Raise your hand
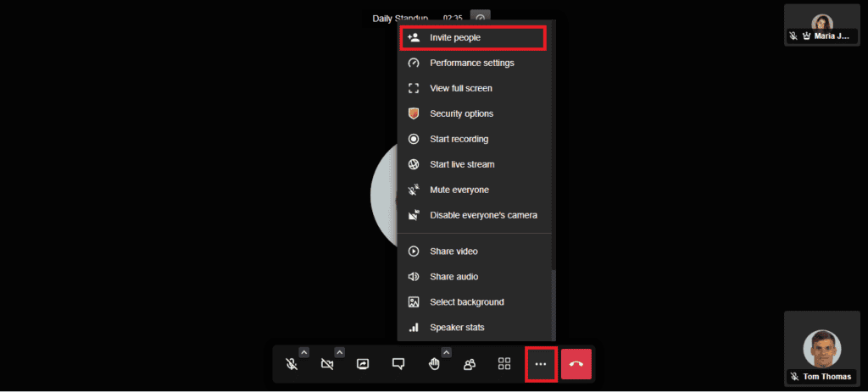Viewport: 868px width, 392px height. [434, 364]
